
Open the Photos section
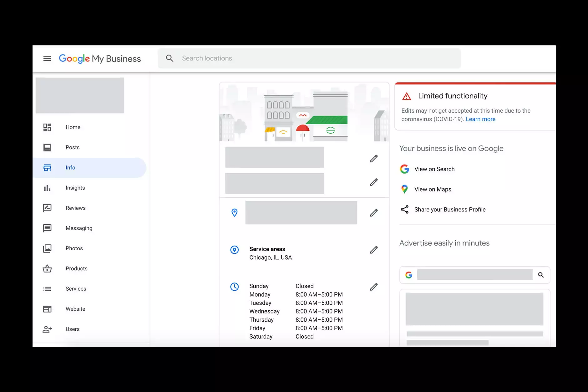point(74,248)
